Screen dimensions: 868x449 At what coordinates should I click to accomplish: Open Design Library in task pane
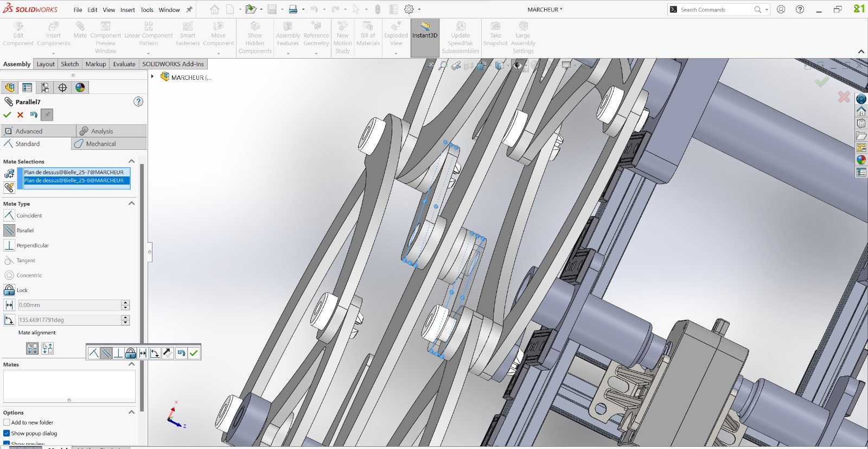coord(861,123)
